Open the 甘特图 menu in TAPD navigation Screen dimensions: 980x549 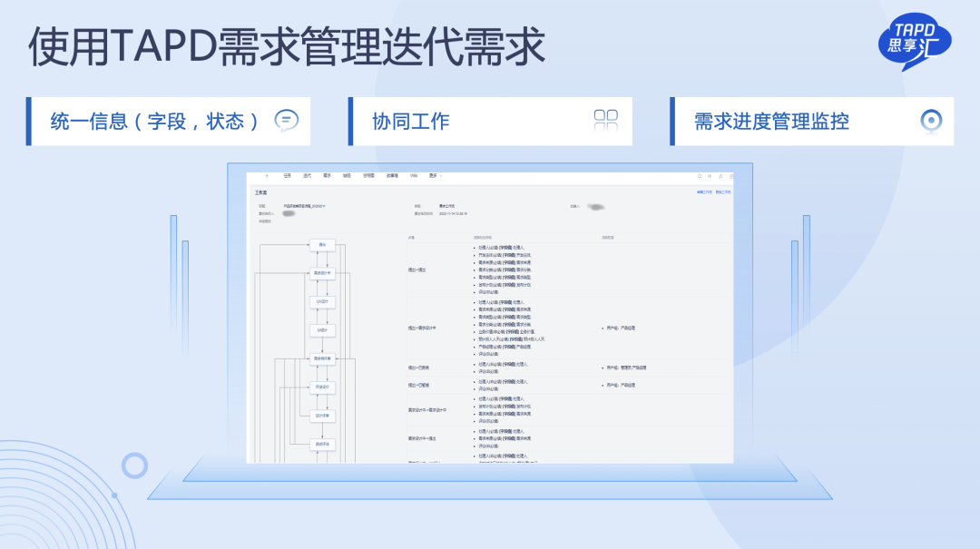point(368,176)
